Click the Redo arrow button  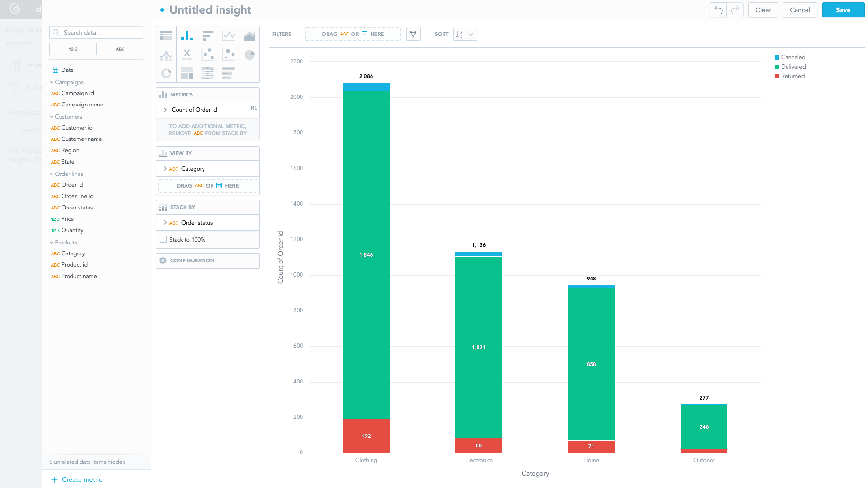(735, 10)
